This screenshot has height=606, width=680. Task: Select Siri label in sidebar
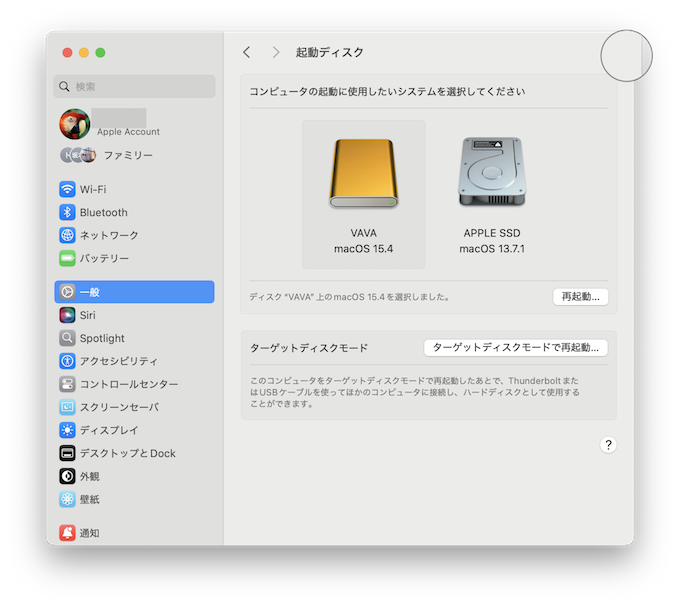pyautogui.click(x=88, y=315)
